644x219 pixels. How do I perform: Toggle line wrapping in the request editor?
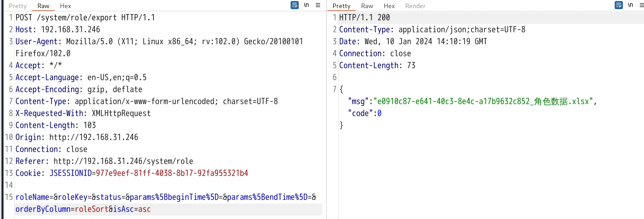294,5
